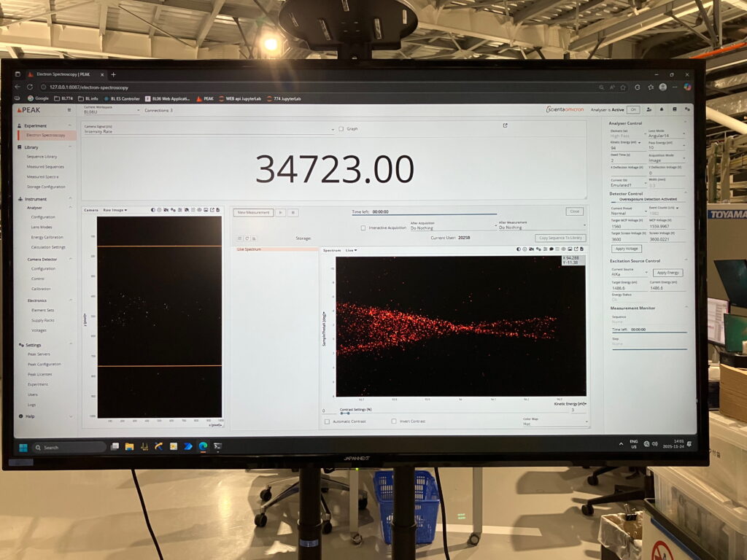The image size is (747, 560).
Task: Click the notification bell icon in header
Action: [662, 109]
